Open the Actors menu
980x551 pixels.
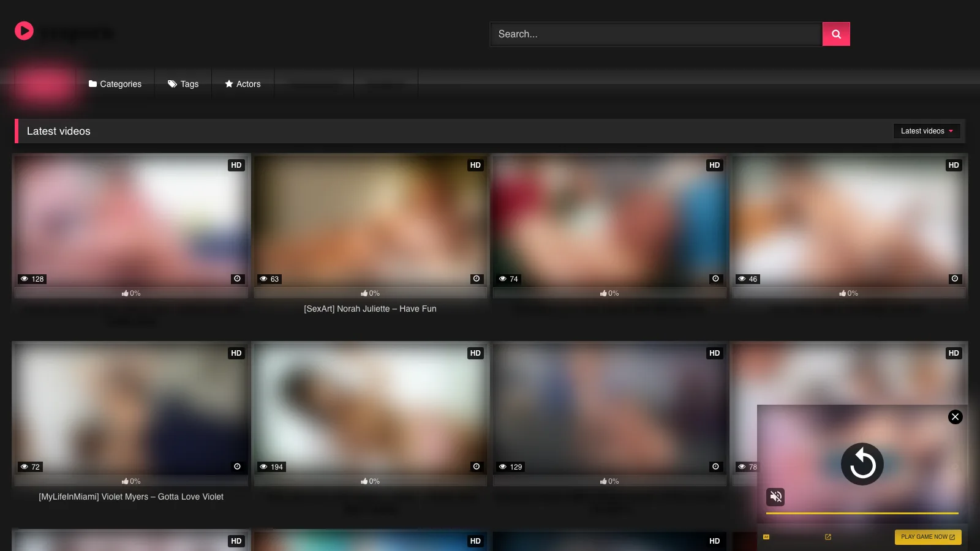[x=243, y=84]
